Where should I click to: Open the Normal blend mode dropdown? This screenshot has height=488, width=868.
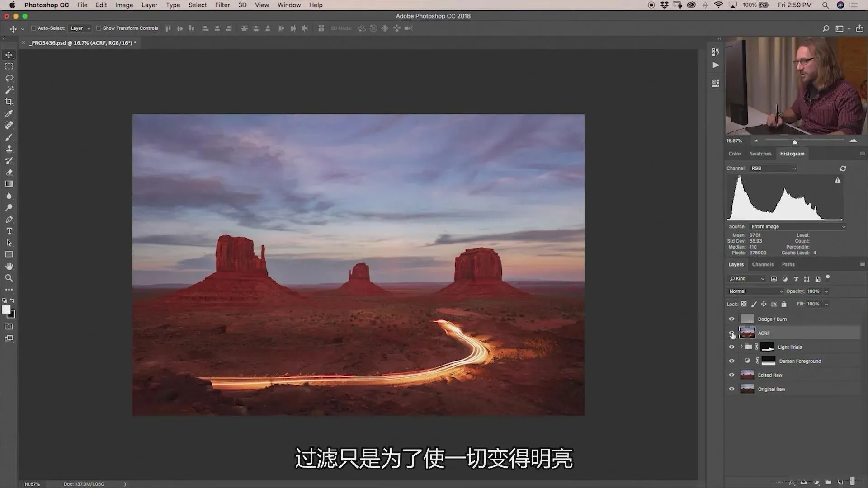755,291
